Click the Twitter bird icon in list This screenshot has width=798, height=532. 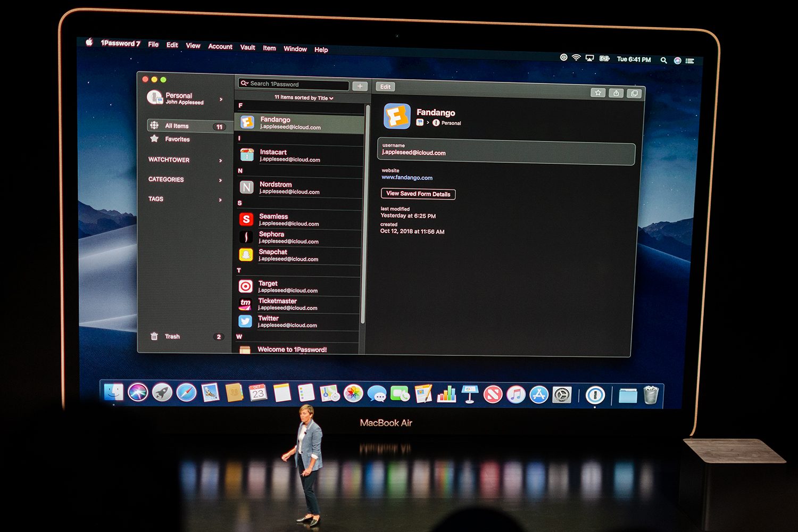tap(245, 321)
